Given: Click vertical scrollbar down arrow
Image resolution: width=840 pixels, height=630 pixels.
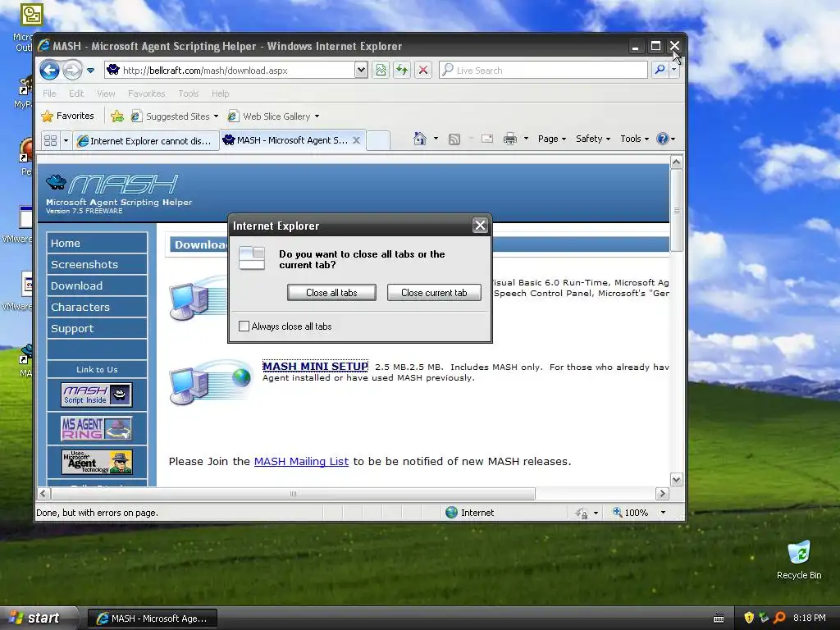Looking at the screenshot, I should [x=676, y=480].
